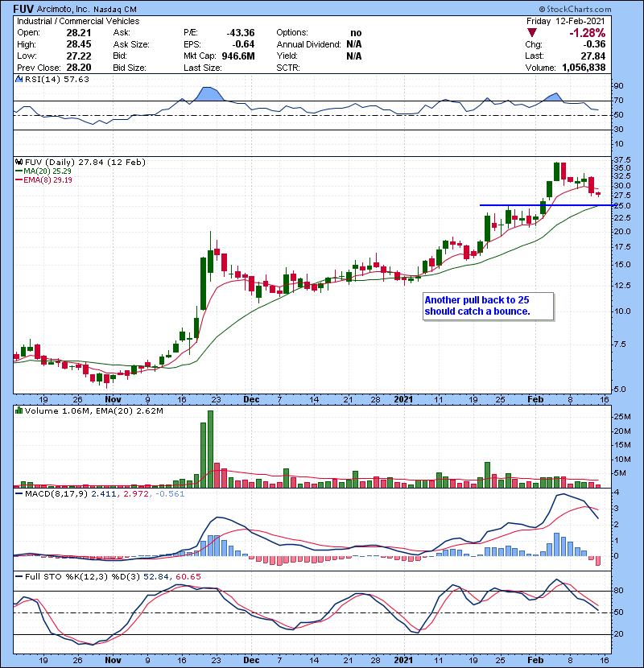
Task: Select the MACD histogram value -0.561
Action: [170, 494]
